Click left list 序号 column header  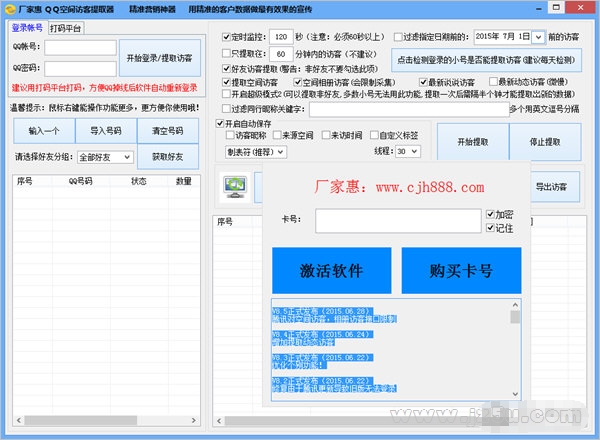click(x=25, y=181)
